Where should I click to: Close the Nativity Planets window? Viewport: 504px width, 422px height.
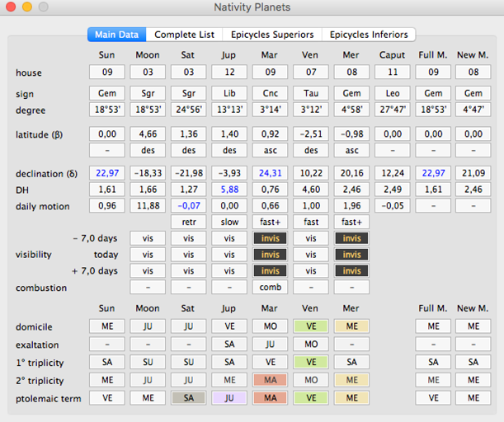[x=12, y=7]
